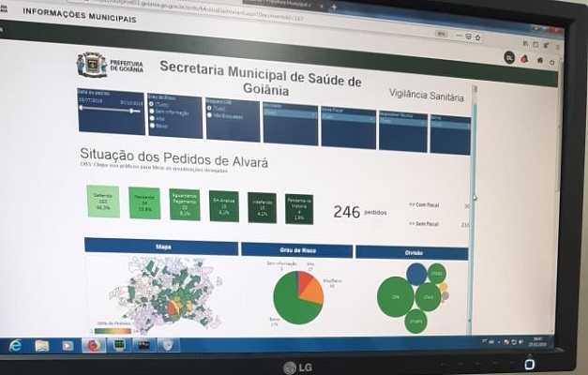Click the orange Alto/Baixo pie slice
Image resolution: width=588 pixels, height=375 pixels.
tap(312, 292)
